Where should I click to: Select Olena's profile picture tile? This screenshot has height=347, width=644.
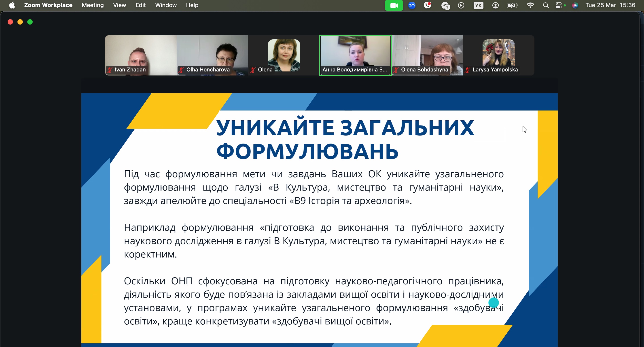[x=284, y=55]
